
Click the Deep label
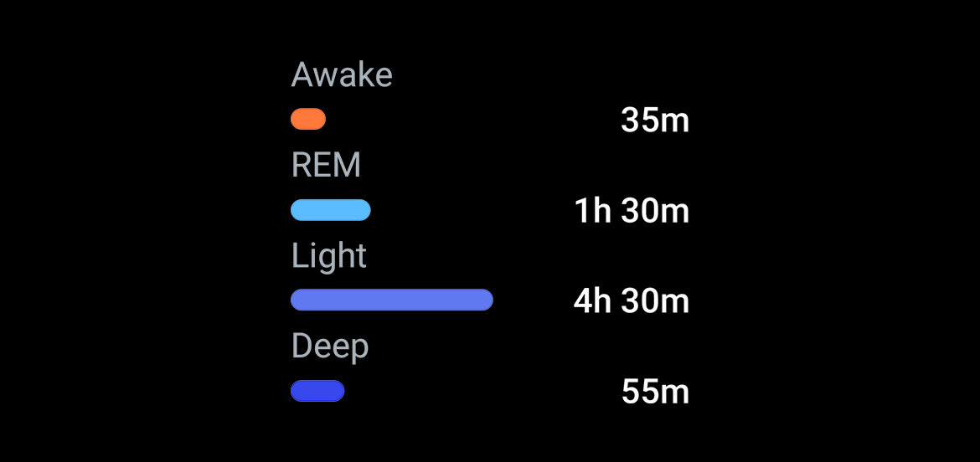[x=330, y=347]
